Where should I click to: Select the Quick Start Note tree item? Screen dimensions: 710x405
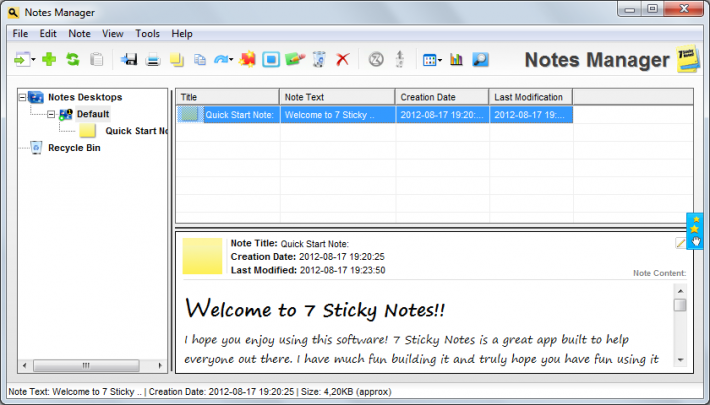point(136,131)
